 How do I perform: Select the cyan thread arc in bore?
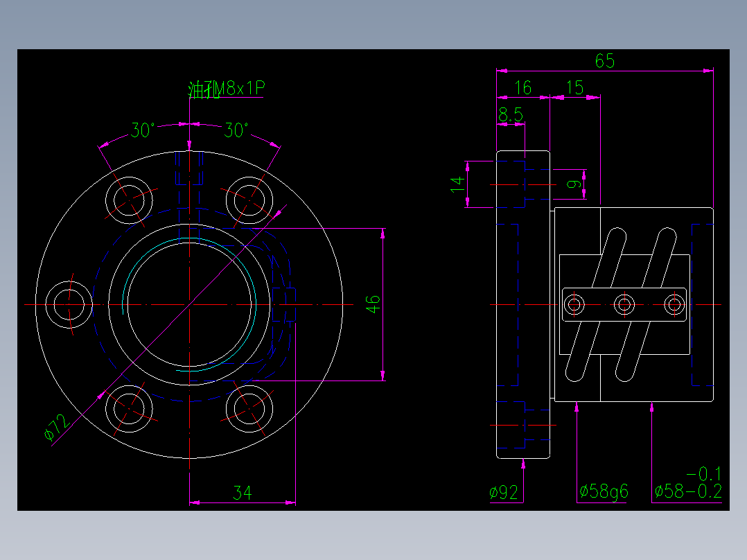tap(190, 304)
